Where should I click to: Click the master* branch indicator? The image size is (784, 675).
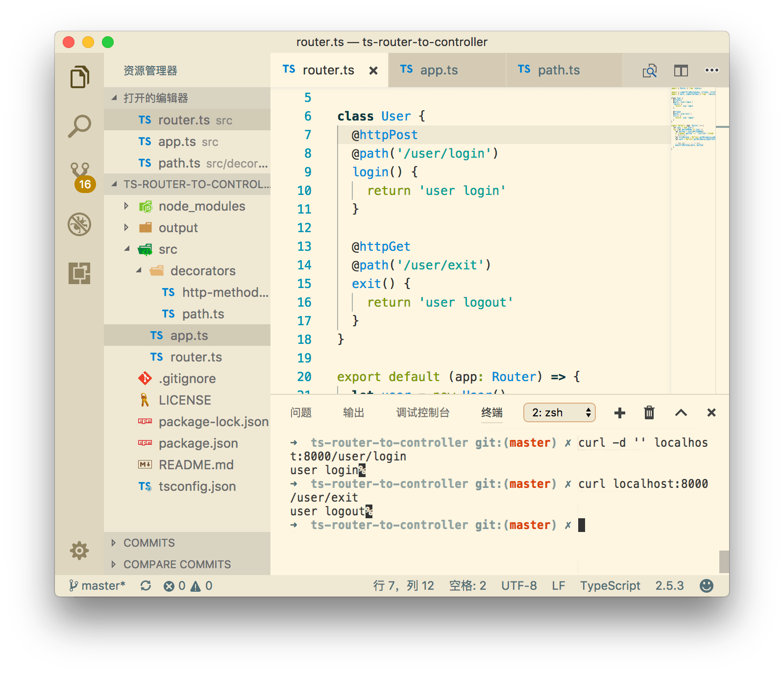(x=98, y=586)
